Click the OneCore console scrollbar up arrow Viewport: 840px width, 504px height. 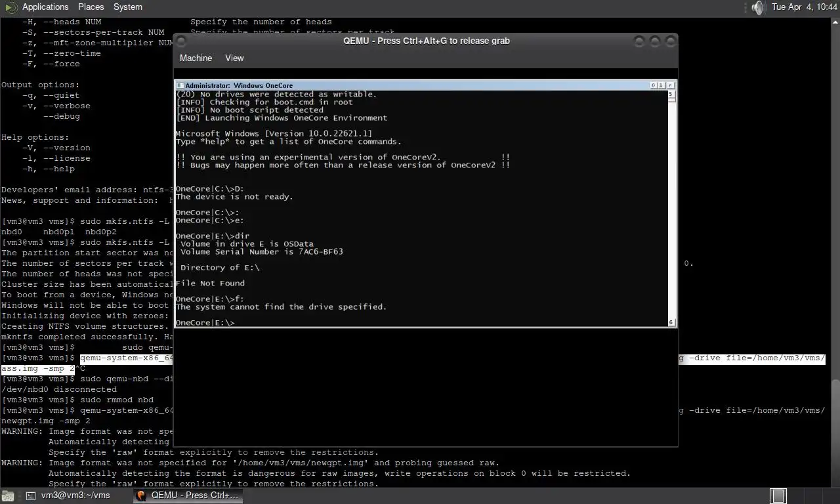click(x=671, y=93)
